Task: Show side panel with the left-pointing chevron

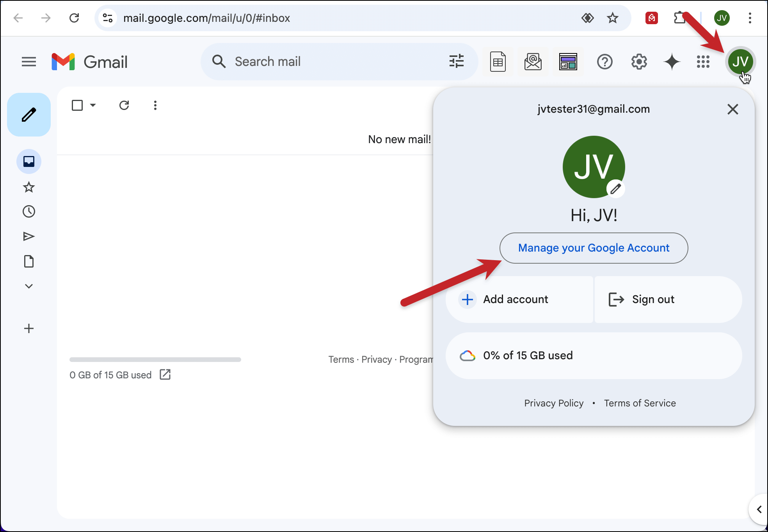Action: (x=759, y=509)
